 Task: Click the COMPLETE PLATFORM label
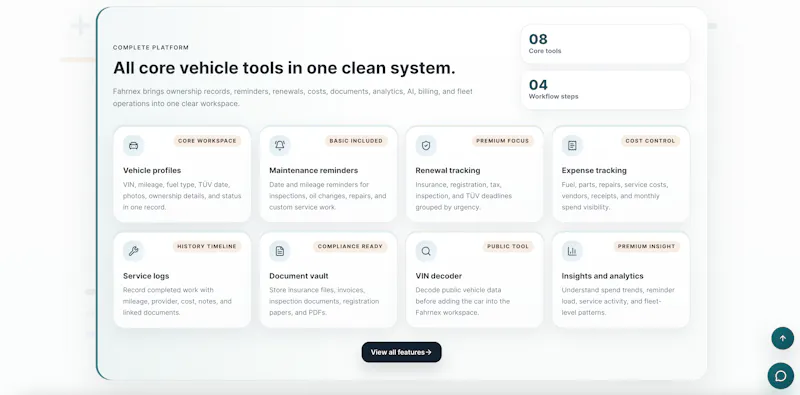151,47
